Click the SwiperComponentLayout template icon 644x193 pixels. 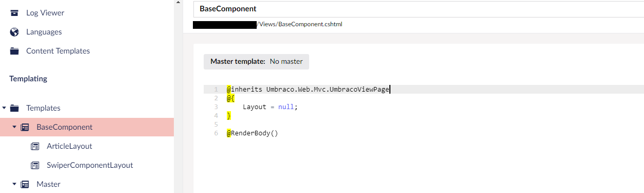pos(35,165)
